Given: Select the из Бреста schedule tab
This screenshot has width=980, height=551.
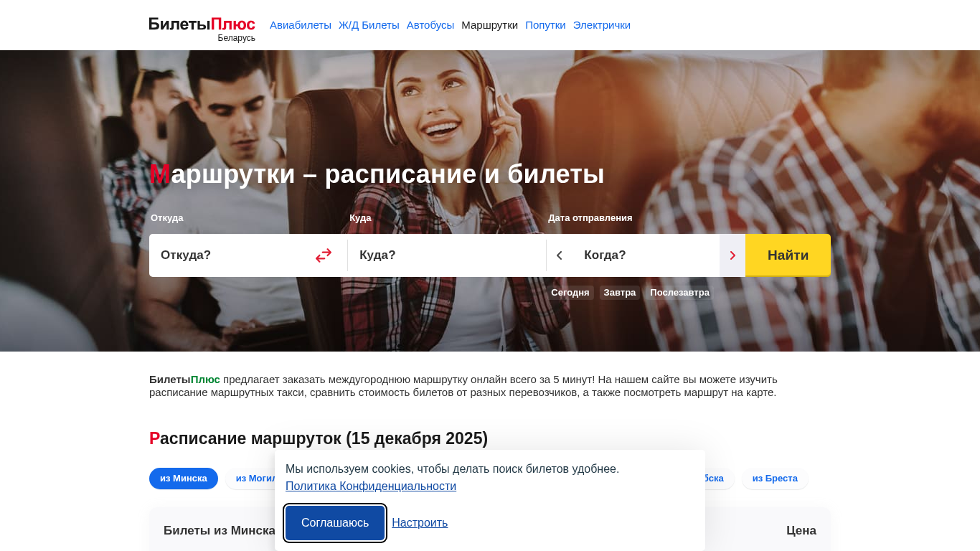Looking at the screenshot, I should (775, 479).
